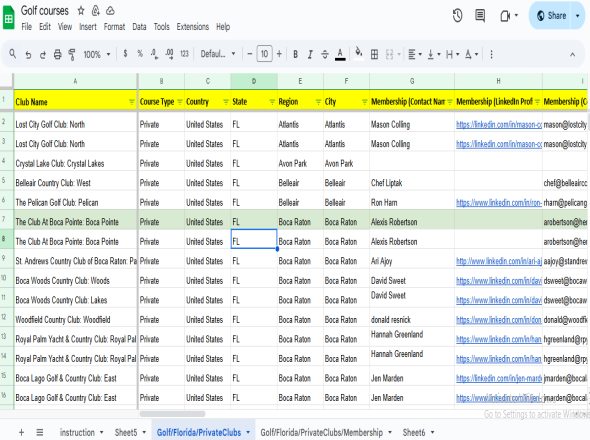Switch to the Sheet5 tab
The width and height of the screenshot is (590, 440).
[x=126, y=432]
